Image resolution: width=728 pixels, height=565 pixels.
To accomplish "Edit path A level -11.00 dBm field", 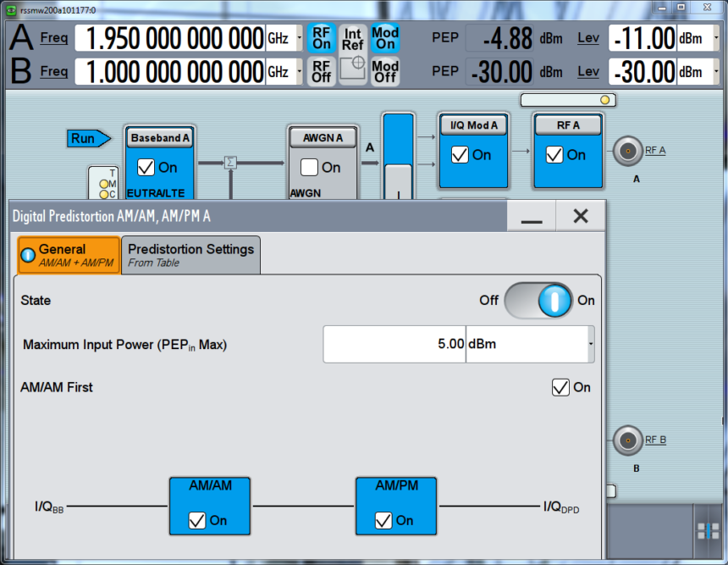I will point(643,38).
